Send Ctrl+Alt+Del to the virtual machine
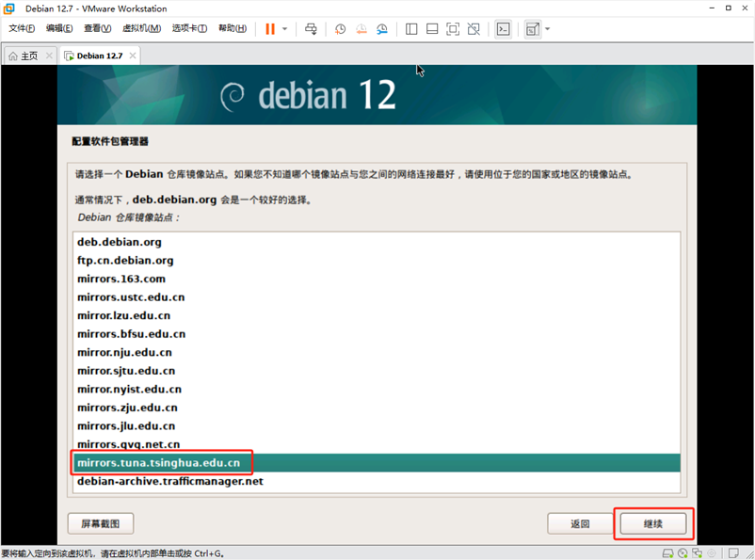This screenshot has height=560, width=755. point(311,29)
